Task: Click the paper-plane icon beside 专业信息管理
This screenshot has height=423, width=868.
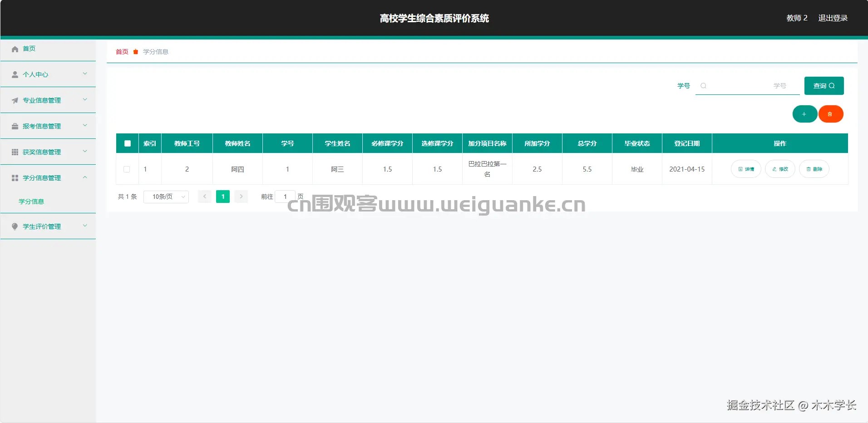Action: click(x=15, y=100)
